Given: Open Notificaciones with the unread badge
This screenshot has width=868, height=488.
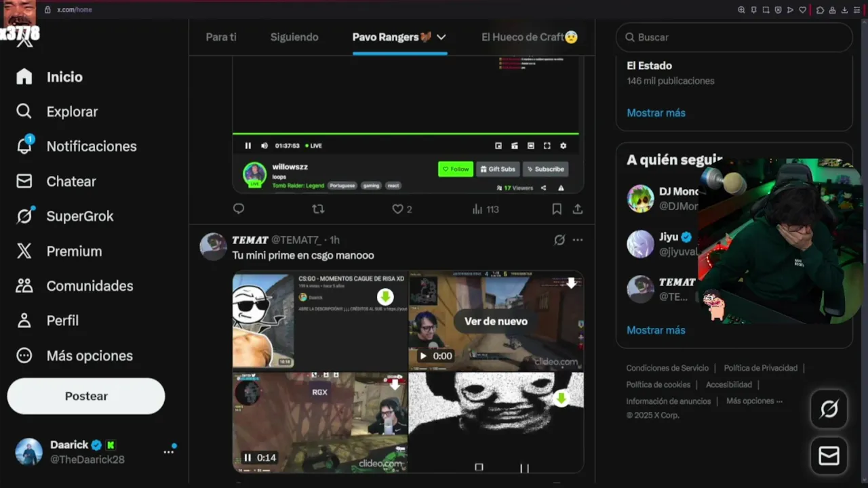Looking at the screenshot, I should 76,146.
